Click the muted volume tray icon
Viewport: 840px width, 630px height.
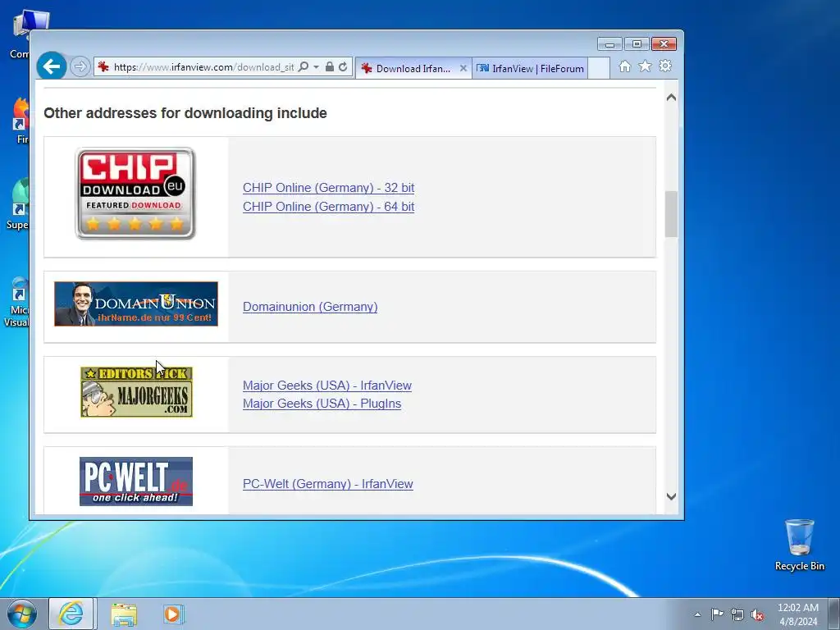[757, 615]
